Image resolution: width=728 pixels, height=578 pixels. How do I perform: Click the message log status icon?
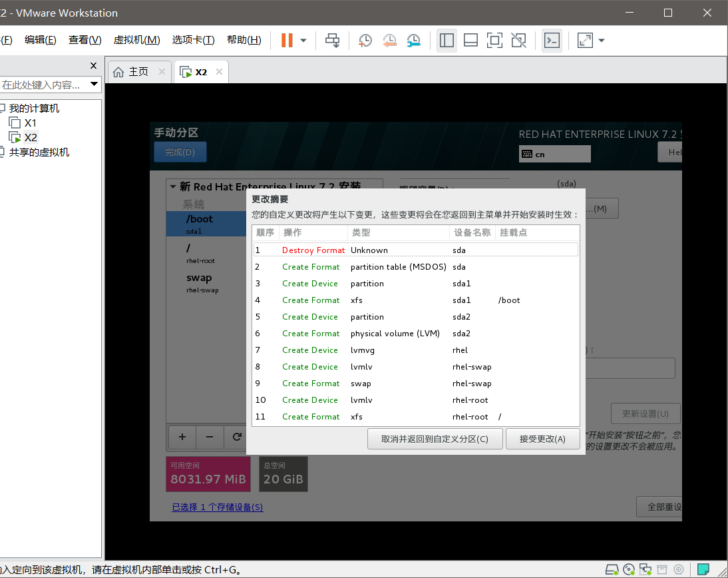[703, 569]
